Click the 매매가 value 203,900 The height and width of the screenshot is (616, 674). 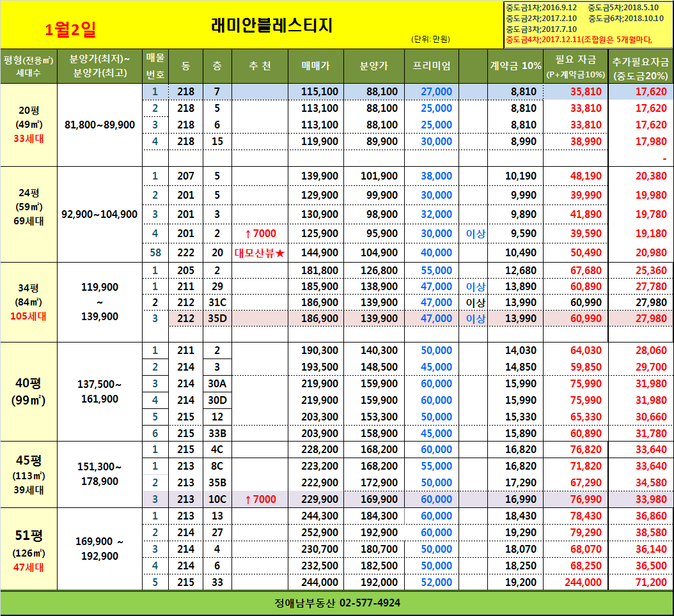pos(319,433)
